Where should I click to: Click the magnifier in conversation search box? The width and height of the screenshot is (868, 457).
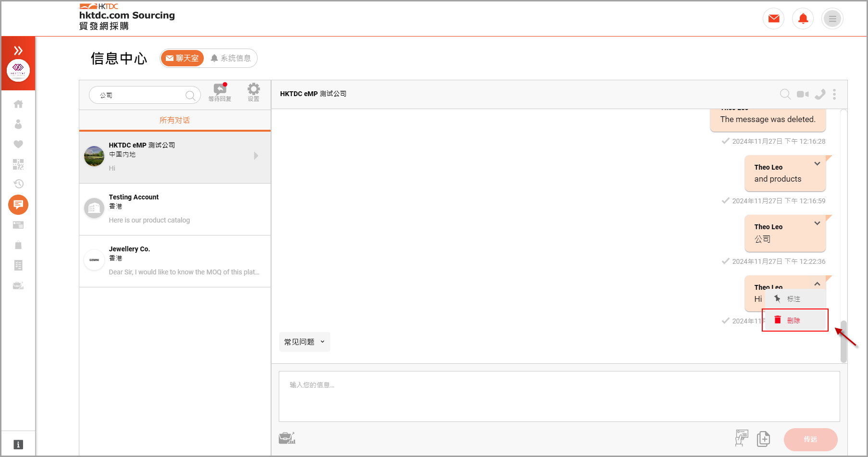[190, 95]
